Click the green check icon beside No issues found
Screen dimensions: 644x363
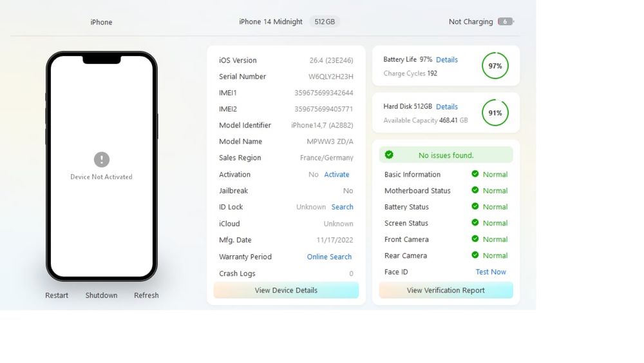pos(389,155)
